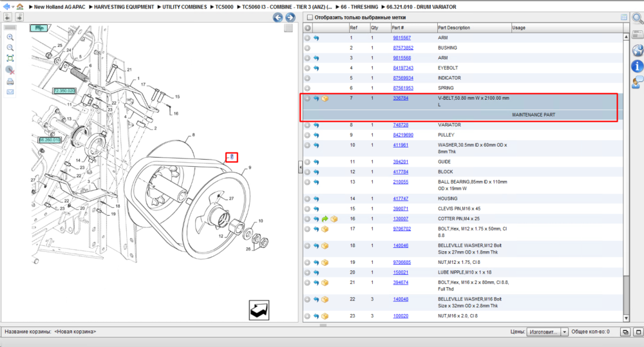Select '66 - THRESHING' breadcrumb
Screen dimensions: 644x347
tap(359, 7)
